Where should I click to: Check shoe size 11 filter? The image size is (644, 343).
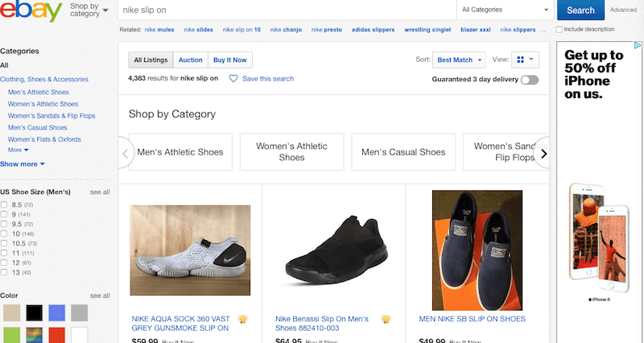coord(4,253)
